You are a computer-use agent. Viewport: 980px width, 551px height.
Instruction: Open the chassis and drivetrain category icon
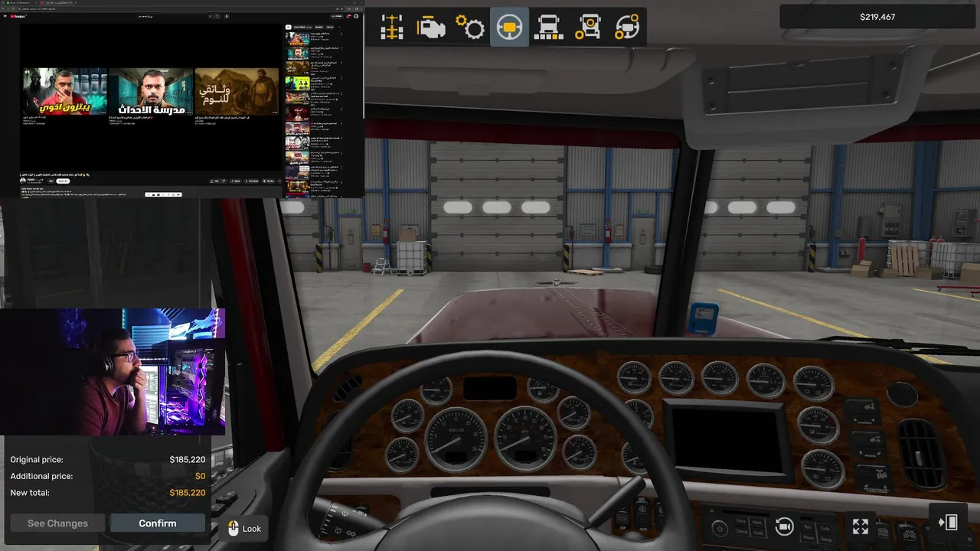coord(392,28)
